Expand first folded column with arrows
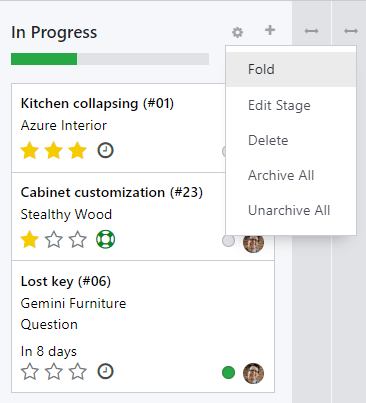 [311, 31]
